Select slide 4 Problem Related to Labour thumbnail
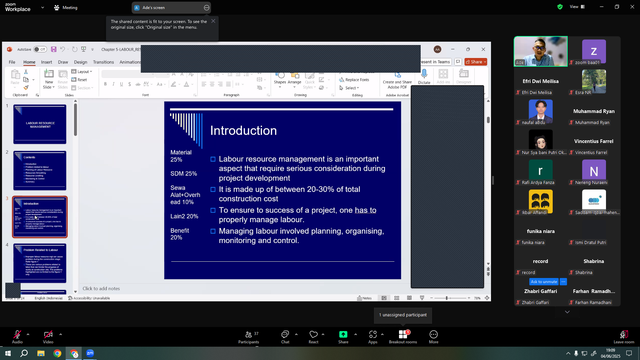Image resolution: width=640 pixels, height=360 pixels. pyautogui.click(x=40, y=263)
